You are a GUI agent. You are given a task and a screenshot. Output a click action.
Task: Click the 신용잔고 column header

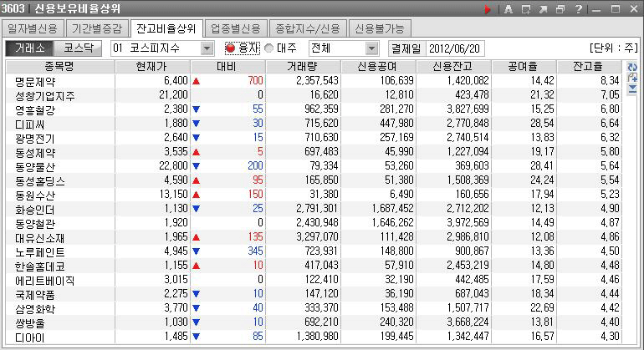(x=454, y=67)
